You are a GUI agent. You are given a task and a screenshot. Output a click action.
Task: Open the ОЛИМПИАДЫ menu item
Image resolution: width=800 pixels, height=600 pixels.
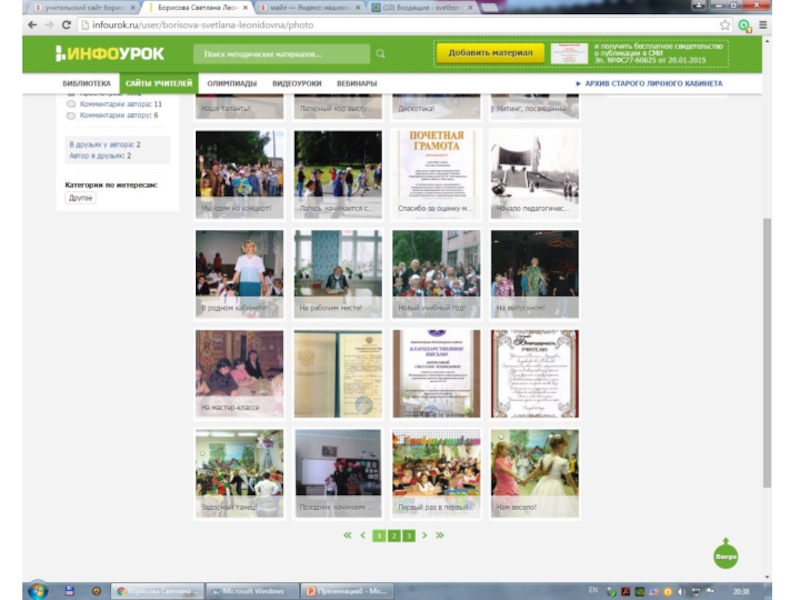pyautogui.click(x=232, y=84)
